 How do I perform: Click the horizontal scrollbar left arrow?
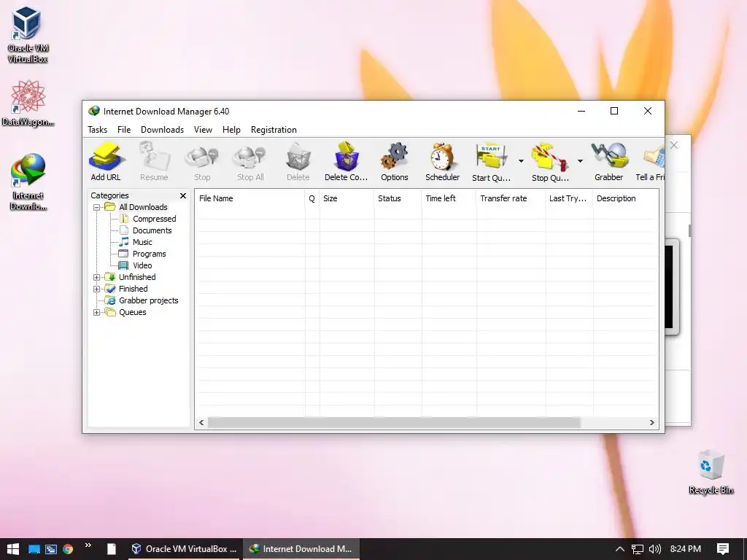201,423
